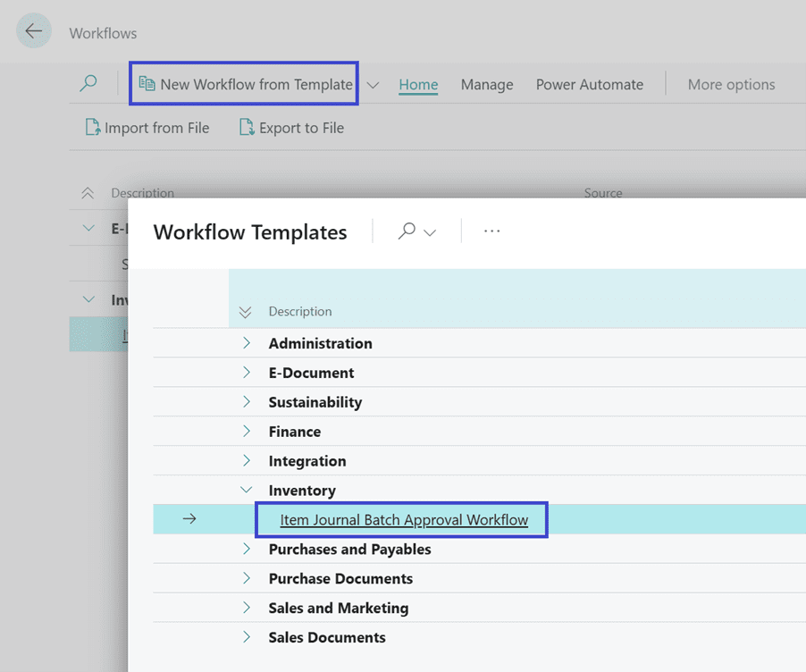The width and height of the screenshot is (806, 672).
Task: Click the collapse-all chevron in Workflows list header
Action: coord(88,193)
